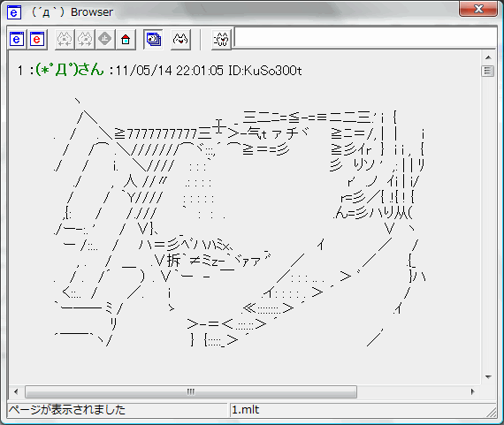Viewport: 504px width, 425px height.
Task: Go forward with the right-arrow cat icon
Action: point(85,40)
